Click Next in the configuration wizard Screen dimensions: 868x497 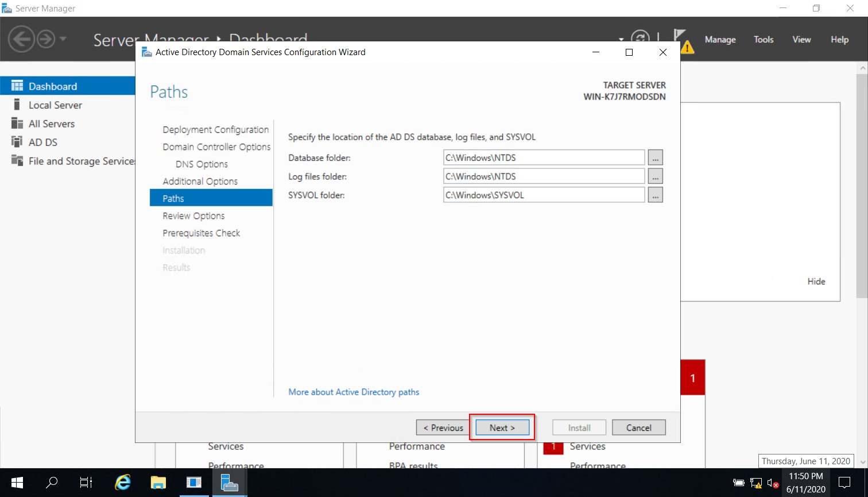click(x=502, y=427)
